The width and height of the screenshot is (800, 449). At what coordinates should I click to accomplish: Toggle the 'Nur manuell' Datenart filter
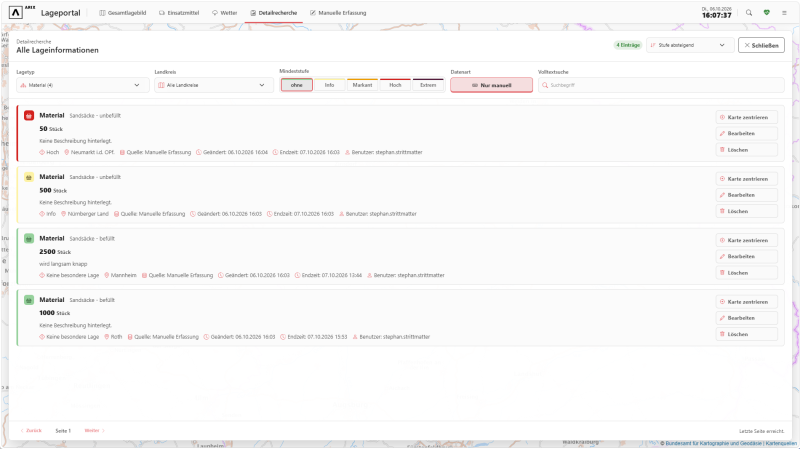pyautogui.click(x=491, y=85)
